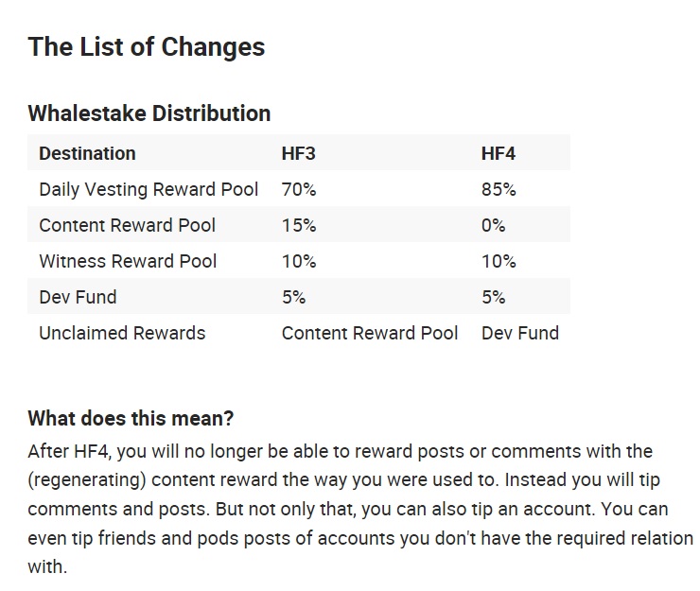Click Dev Fund 5% under HF3
This screenshot has width=700, height=591.
pyautogui.click(x=293, y=297)
